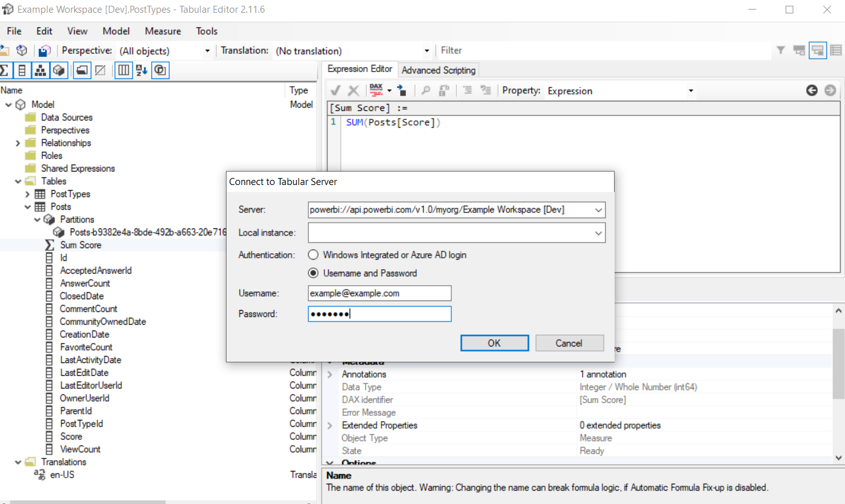Select Windows Integrated or Azure AD login

387,255
